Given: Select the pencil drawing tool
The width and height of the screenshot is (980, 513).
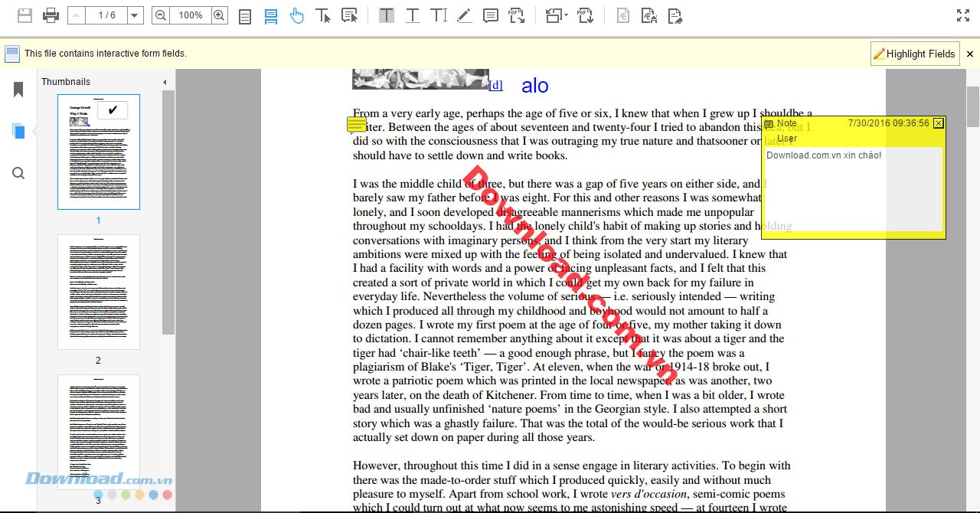Looking at the screenshot, I should (x=465, y=15).
